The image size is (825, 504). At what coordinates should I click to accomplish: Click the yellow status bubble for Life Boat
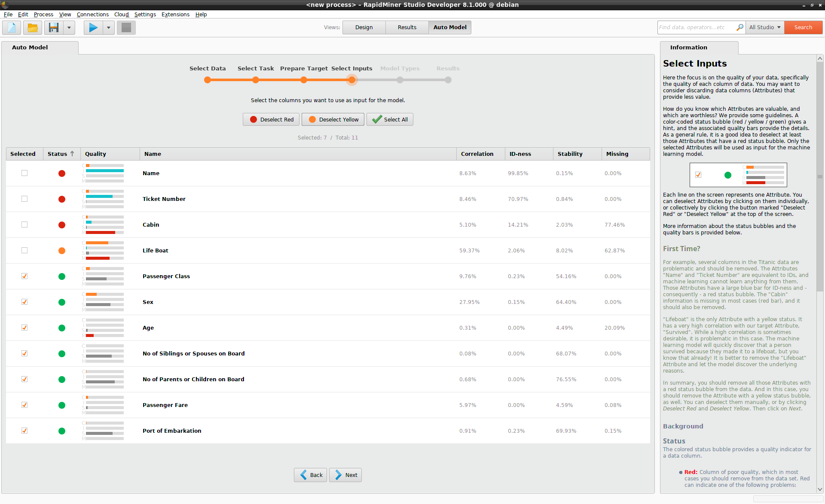(x=61, y=250)
